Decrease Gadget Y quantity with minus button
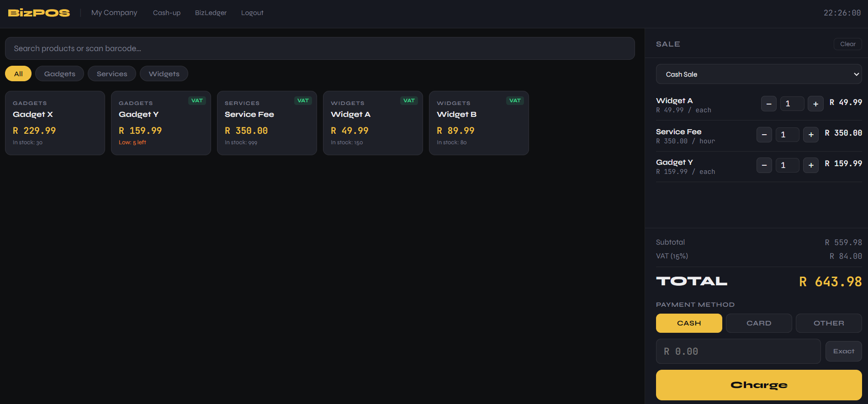Viewport: 868px width, 404px height. 764,165
